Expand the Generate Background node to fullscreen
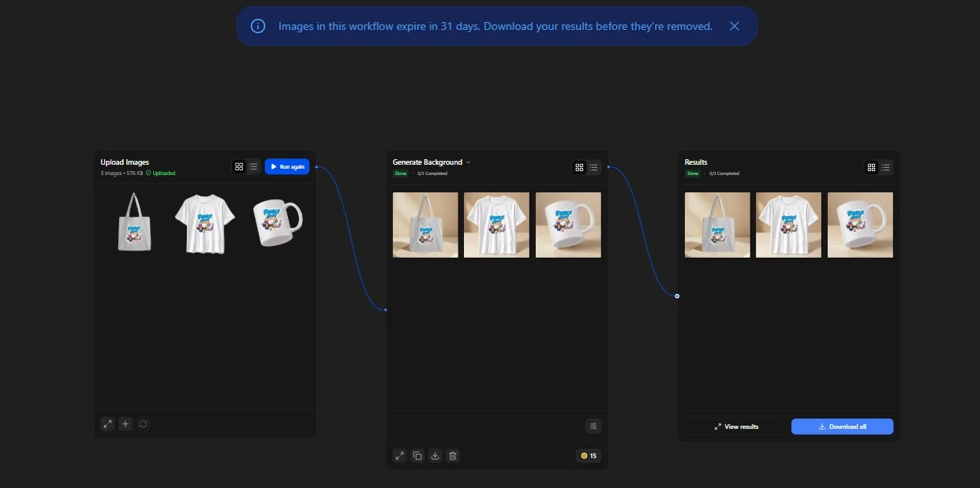The height and width of the screenshot is (488, 980). tap(400, 456)
